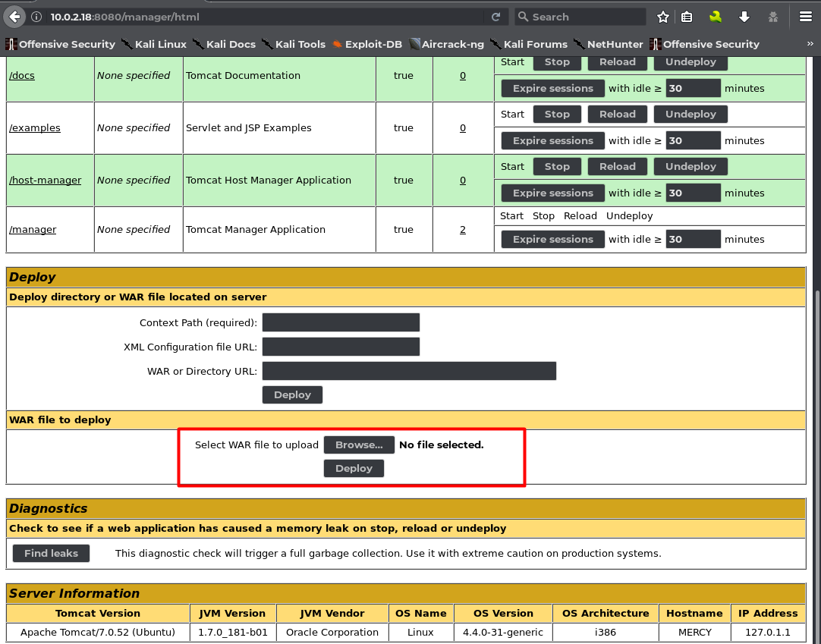Open the Firefox hamburger menu

(806, 17)
